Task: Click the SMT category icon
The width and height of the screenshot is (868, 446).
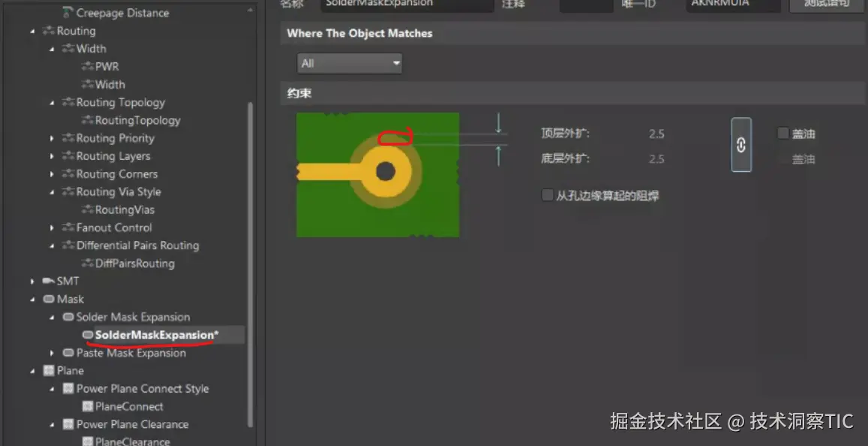Action: point(49,282)
